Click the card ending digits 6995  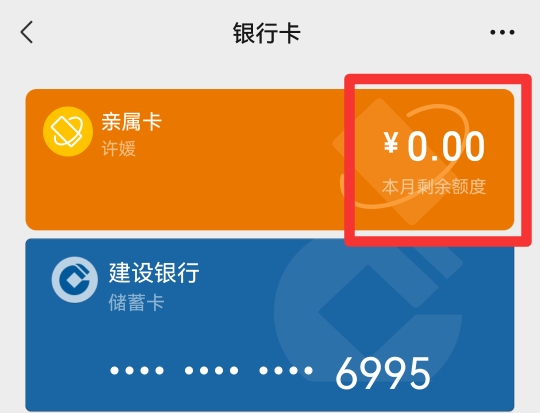[x=383, y=374]
